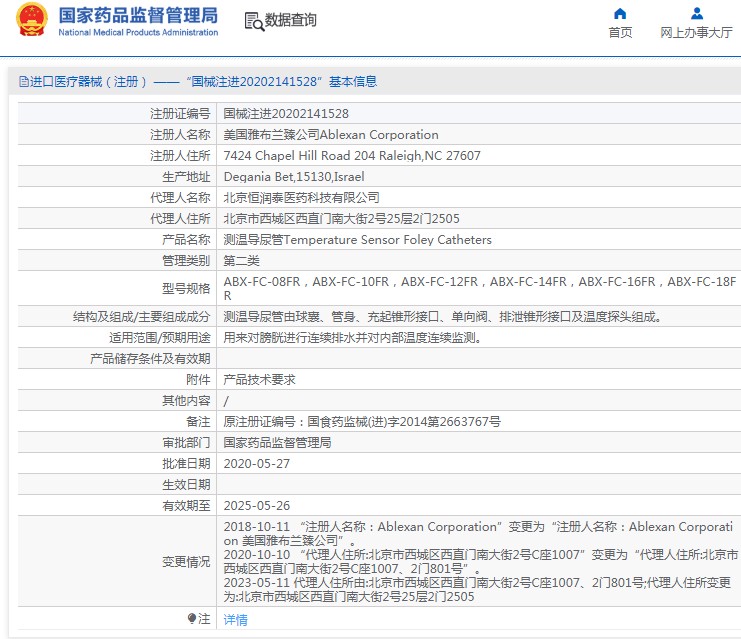
Task: Click the 产品名称 row label
Action: click(186, 240)
